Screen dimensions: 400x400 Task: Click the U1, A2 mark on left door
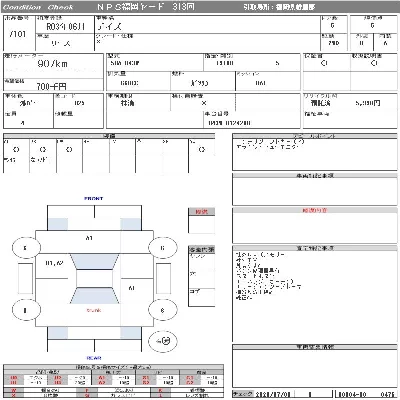pos(54,263)
